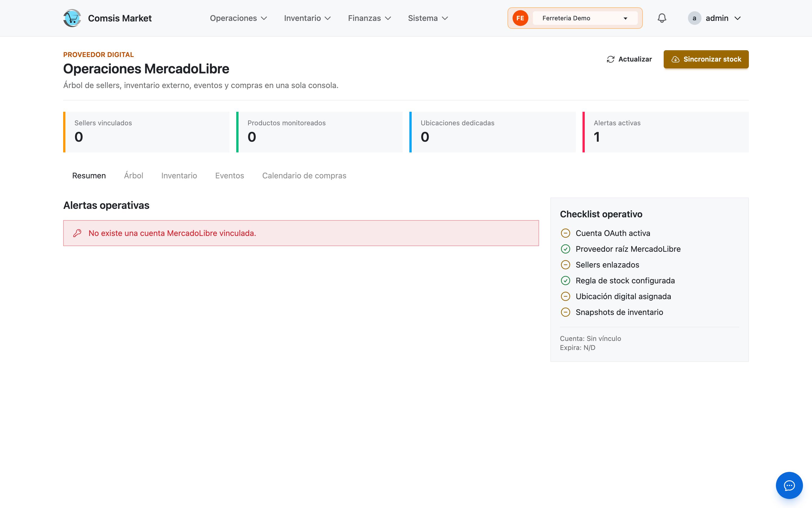Click the key icon in the alert

(77, 233)
